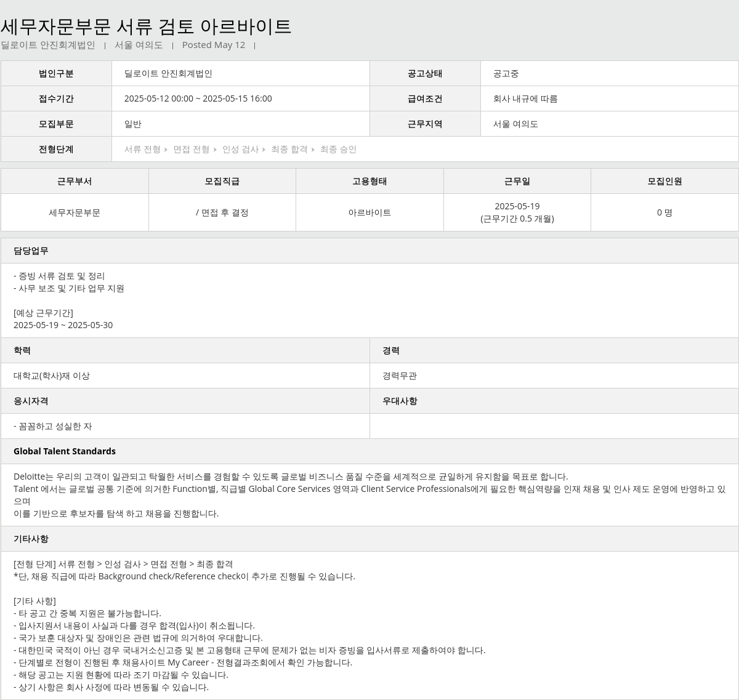Click the 접수기간 label cell
739x700 pixels.
[x=56, y=99]
